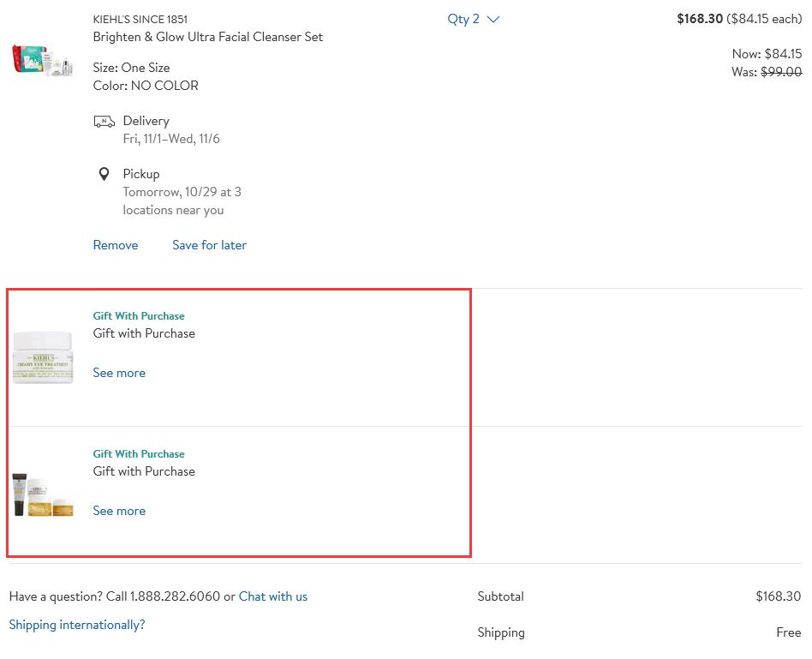
Task: Click the pickup location pin icon
Action: point(104,174)
